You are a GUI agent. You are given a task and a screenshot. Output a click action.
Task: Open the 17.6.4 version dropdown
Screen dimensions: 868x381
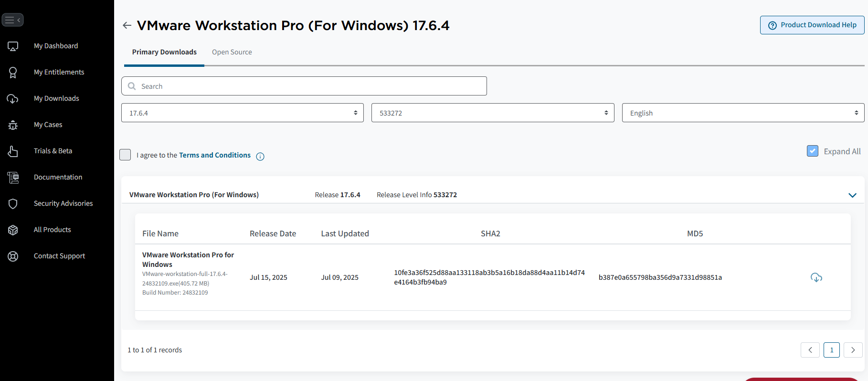click(243, 113)
